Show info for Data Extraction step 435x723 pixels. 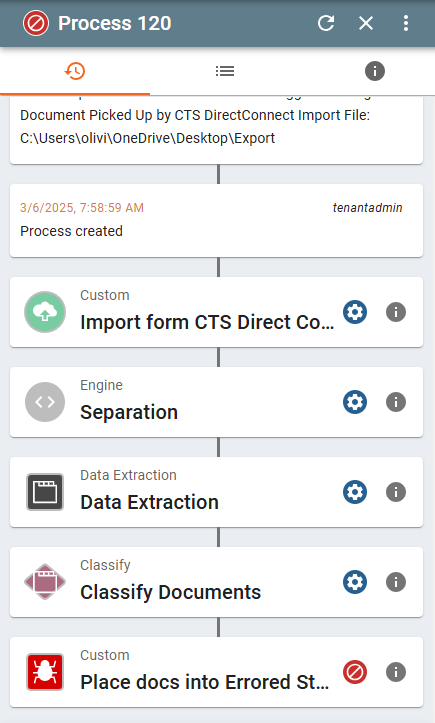click(x=396, y=492)
